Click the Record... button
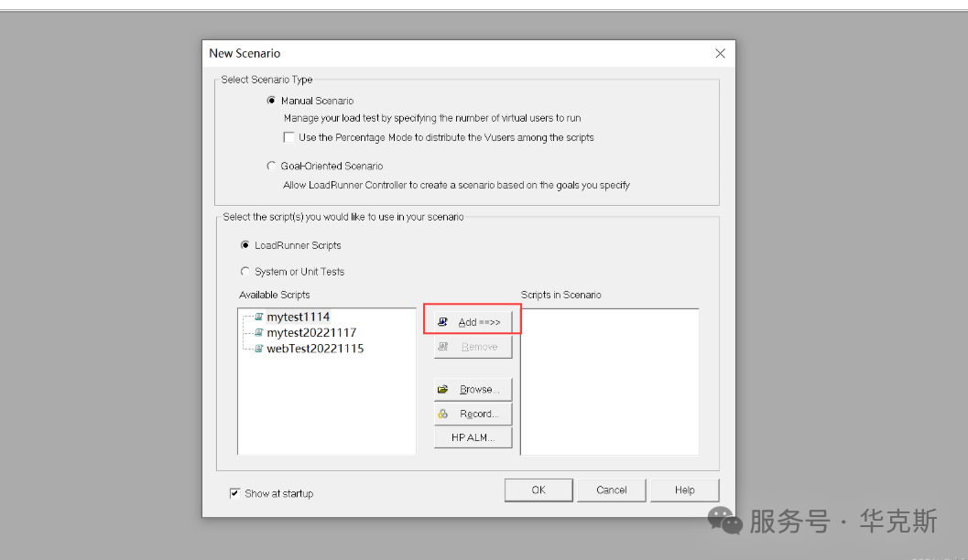Screen dimensions: 968x560 point(473,414)
